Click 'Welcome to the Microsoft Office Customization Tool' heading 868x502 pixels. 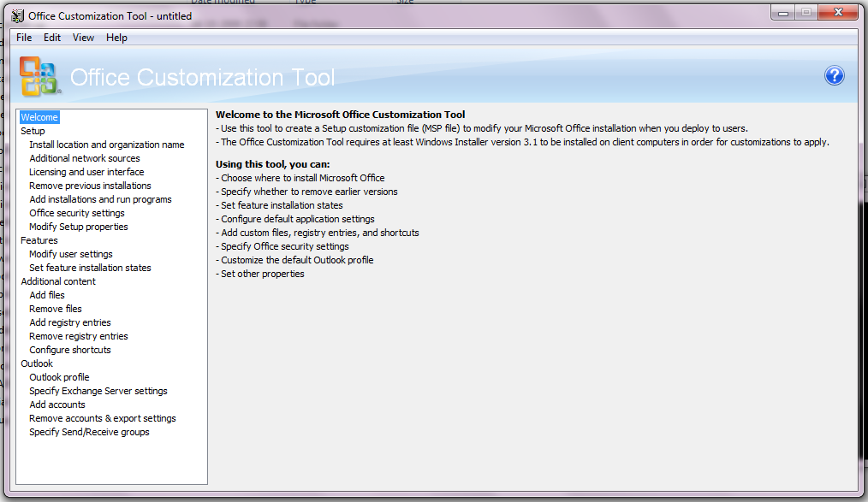[341, 115]
